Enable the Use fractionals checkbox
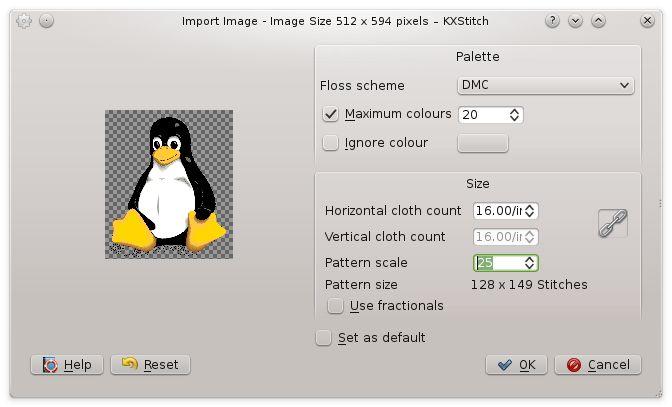The width and height of the screenshot is (672, 407). (335, 306)
